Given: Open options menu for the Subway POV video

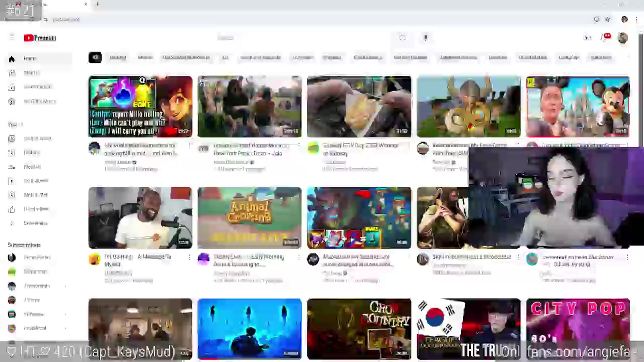Looking at the screenshot, I should 409,145.
